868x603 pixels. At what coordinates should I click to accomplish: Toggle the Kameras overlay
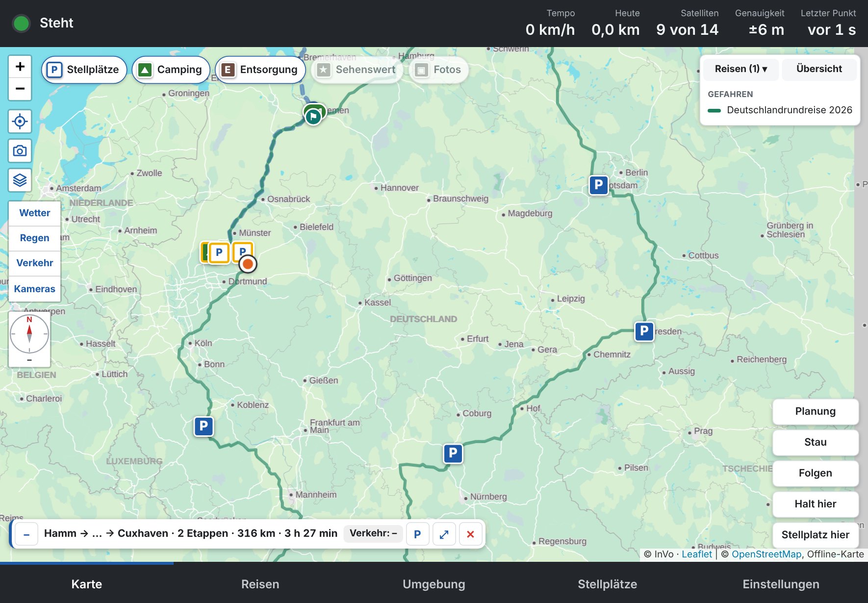[35, 289]
